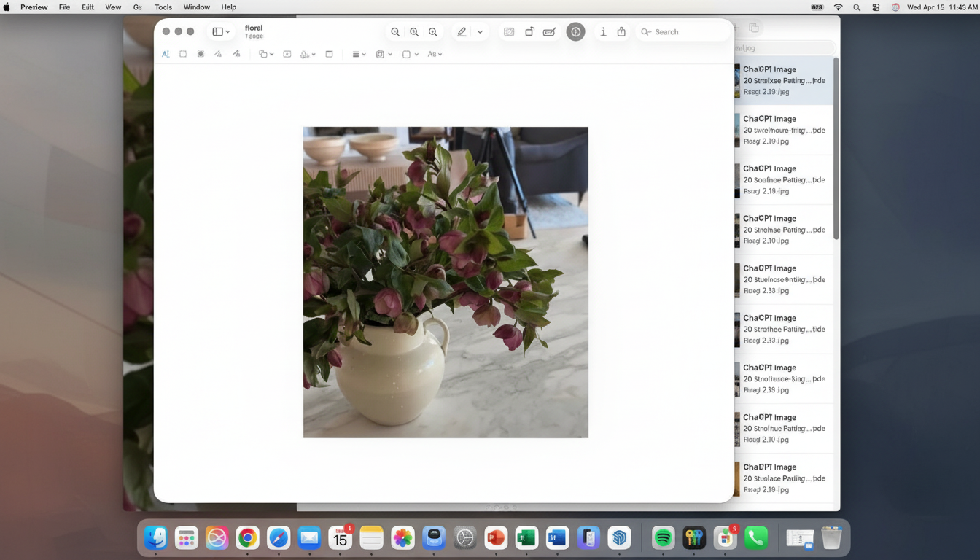The image size is (980, 560).
Task: Click the highlight pen markup icon
Action: pos(462,32)
